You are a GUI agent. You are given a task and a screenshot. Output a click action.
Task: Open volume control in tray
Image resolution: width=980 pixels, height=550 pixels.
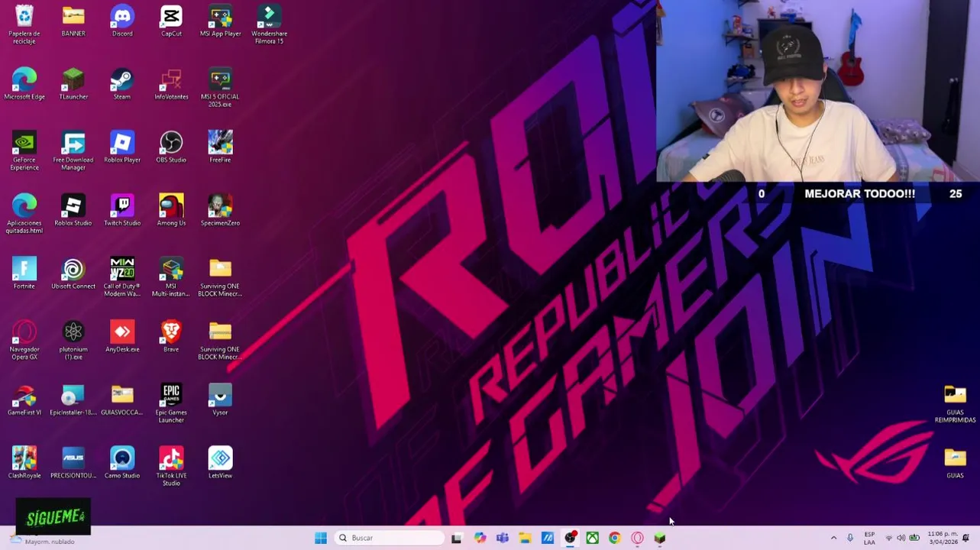[901, 538]
